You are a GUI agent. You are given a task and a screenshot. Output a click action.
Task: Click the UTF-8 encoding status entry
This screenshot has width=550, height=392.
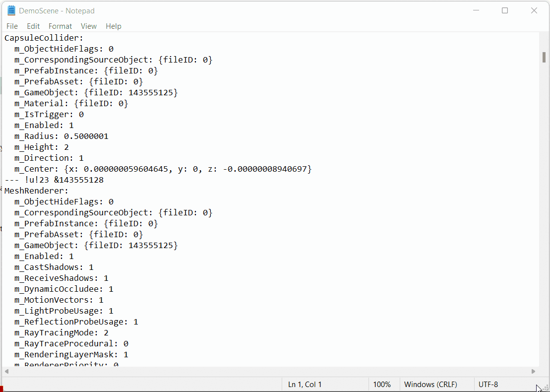point(488,384)
